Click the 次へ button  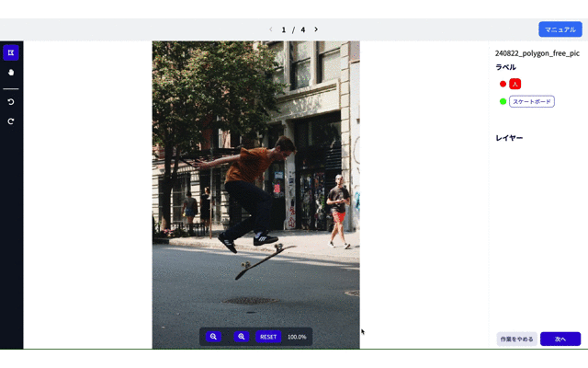click(x=560, y=339)
